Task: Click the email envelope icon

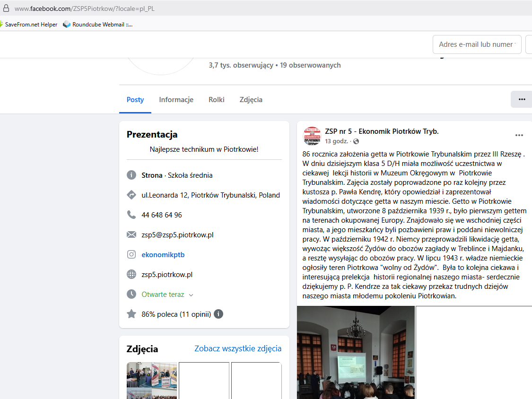Action: (131, 235)
